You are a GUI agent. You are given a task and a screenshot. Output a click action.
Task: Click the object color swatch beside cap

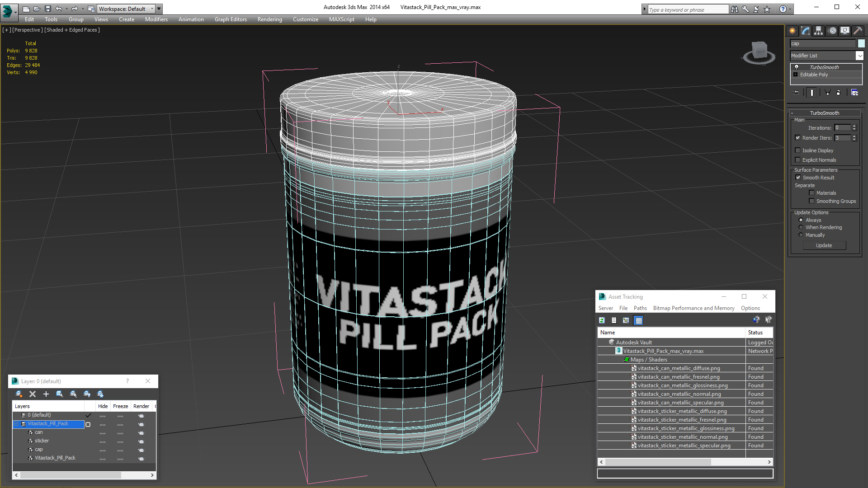click(x=861, y=43)
